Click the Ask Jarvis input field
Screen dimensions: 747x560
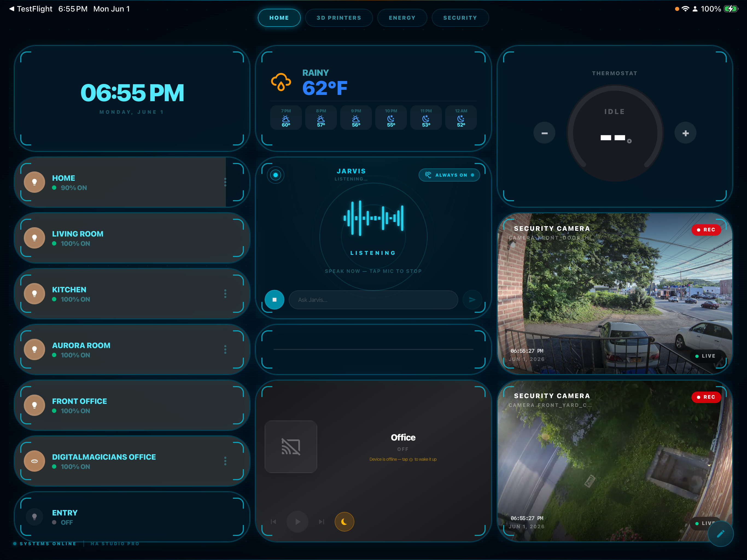coord(373,300)
